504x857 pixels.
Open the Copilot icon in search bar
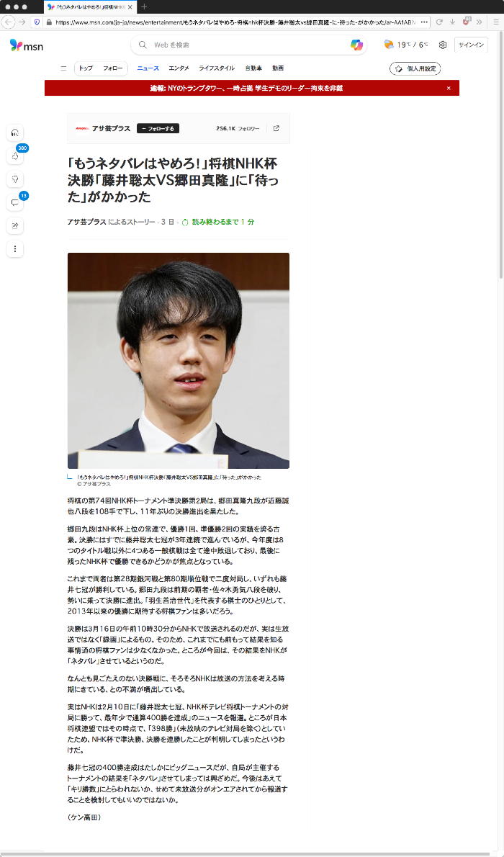click(x=356, y=45)
